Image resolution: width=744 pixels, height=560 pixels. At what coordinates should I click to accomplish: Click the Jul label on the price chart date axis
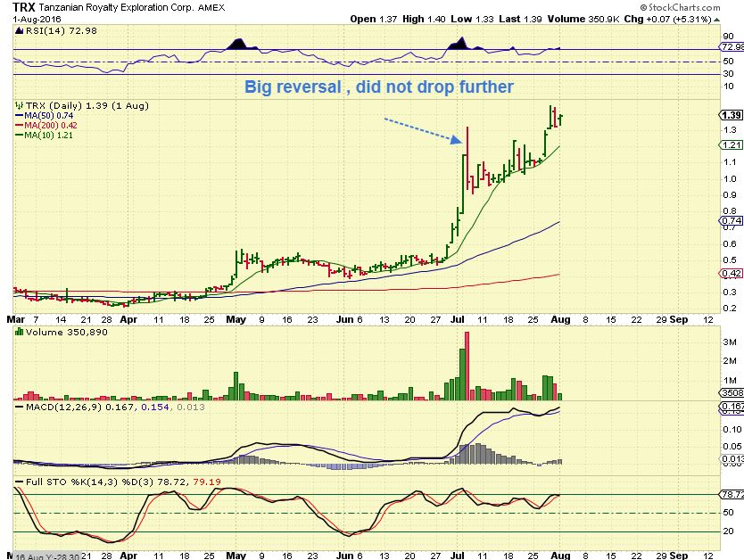pyautogui.click(x=458, y=319)
